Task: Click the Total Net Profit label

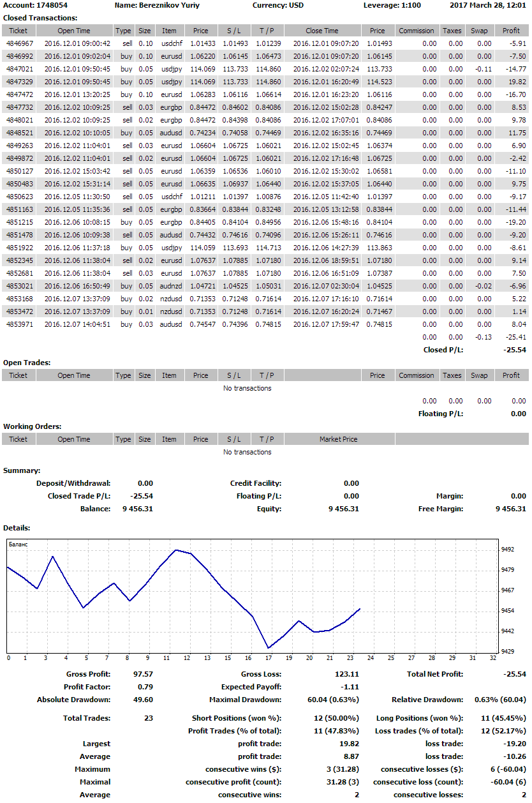Action: [435, 674]
